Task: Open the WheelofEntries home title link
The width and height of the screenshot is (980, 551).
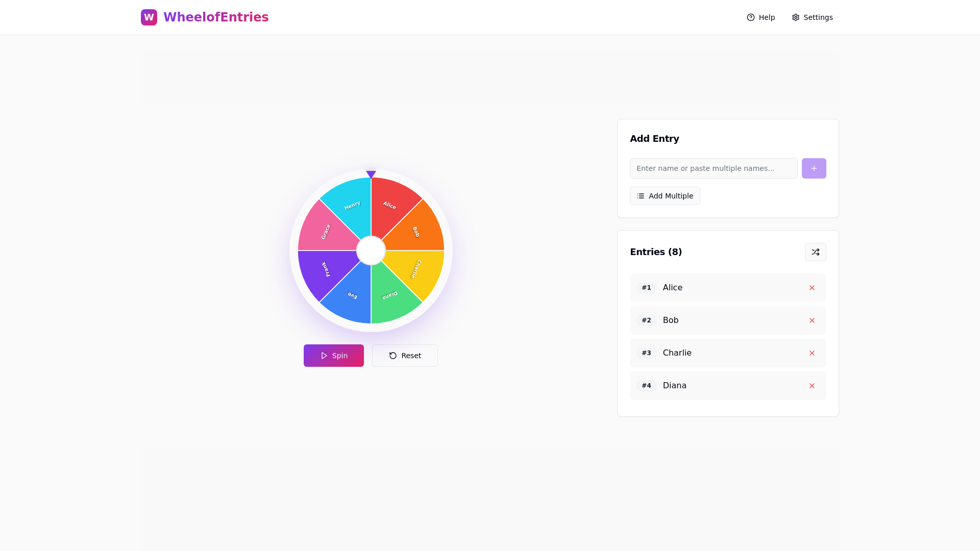Action: pos(216,17)
